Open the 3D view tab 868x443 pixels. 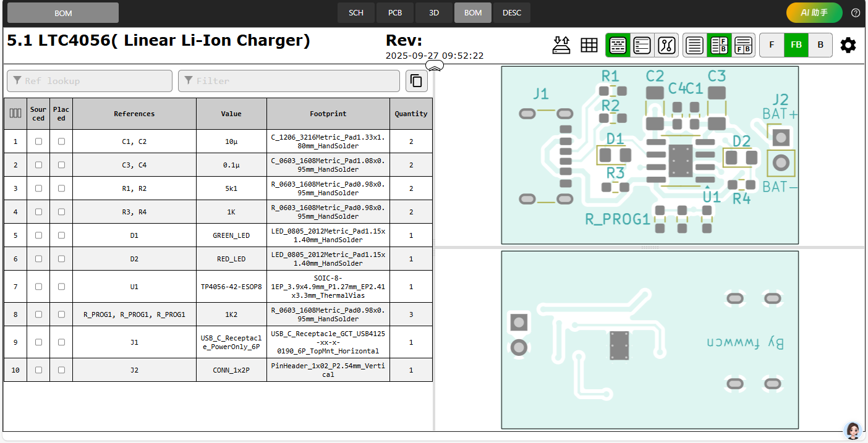pyautogui.click(x=434, y=13)
